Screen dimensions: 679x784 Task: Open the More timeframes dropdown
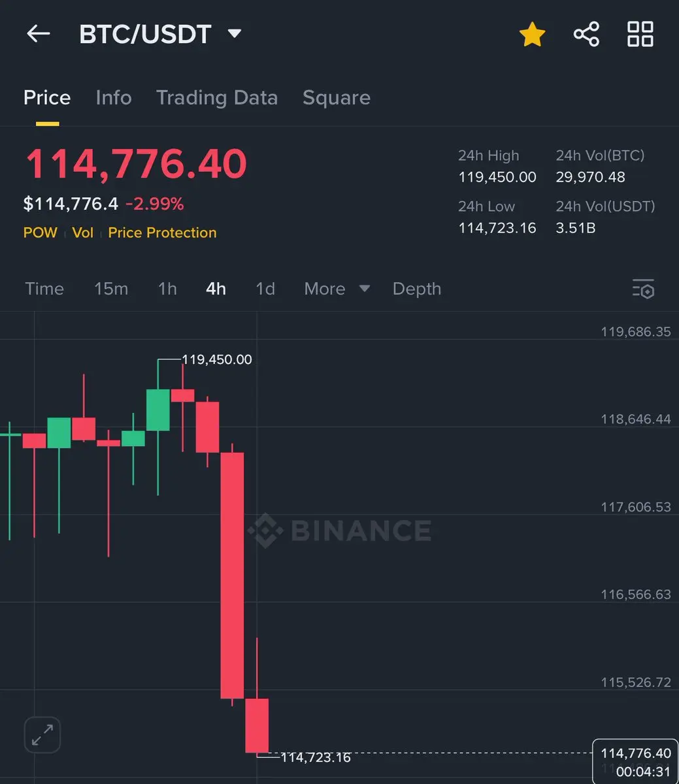337,289
